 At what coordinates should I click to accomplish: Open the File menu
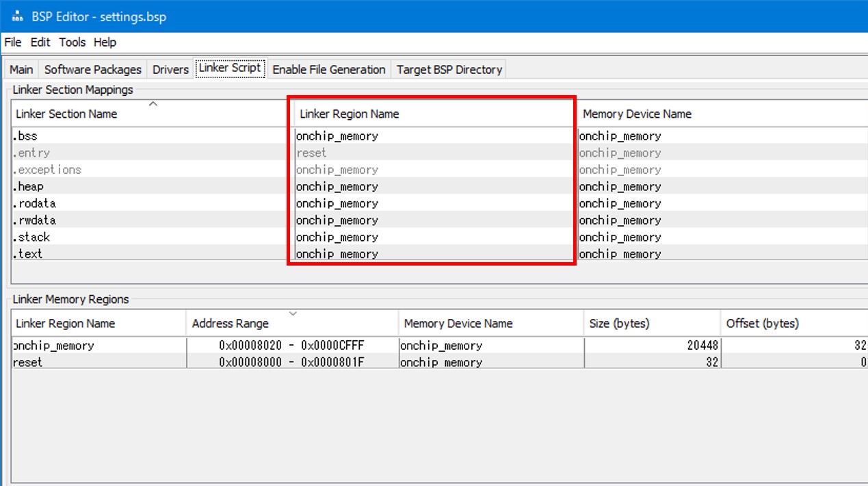[13, 42]
